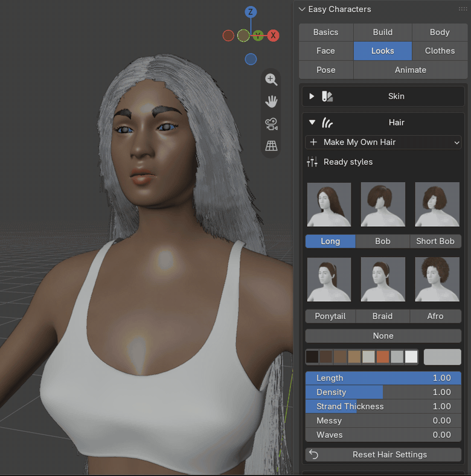This screenshot has width=471, height=476.
Task: Click the Strand Thickness slider
Action: tap(383, 407)
